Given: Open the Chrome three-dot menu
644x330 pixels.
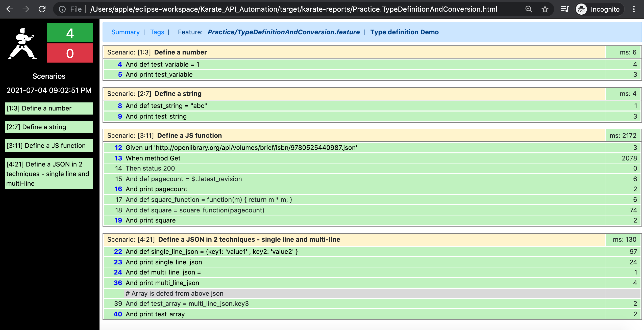Looking at the screenshot, I should point(634,9).
